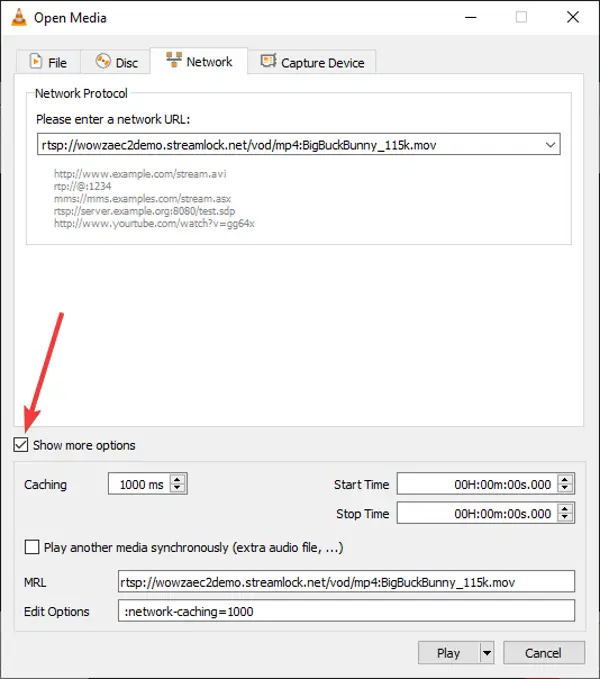This screenshot has width=600, height=679.
Task: Increase Caching value with up arrow
Action: pos(177,479)
